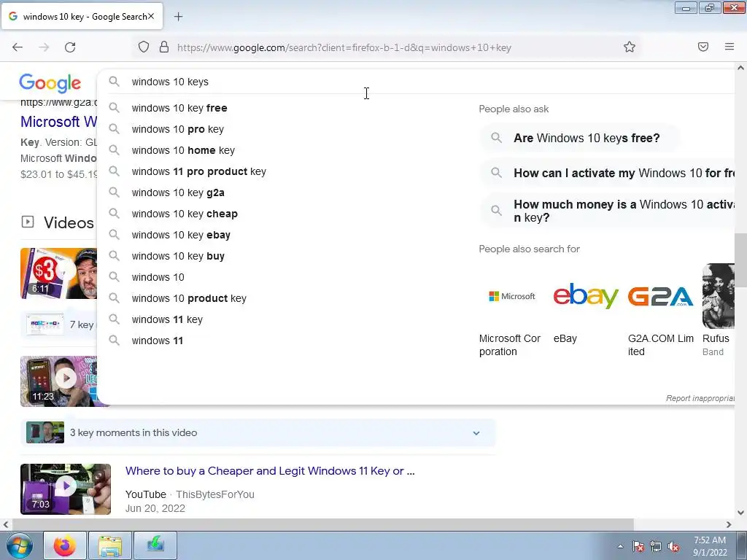This screenshot has height=560, width=747.
Task: Select the windows 10 key Google Search tab
Action: [82, 16]
